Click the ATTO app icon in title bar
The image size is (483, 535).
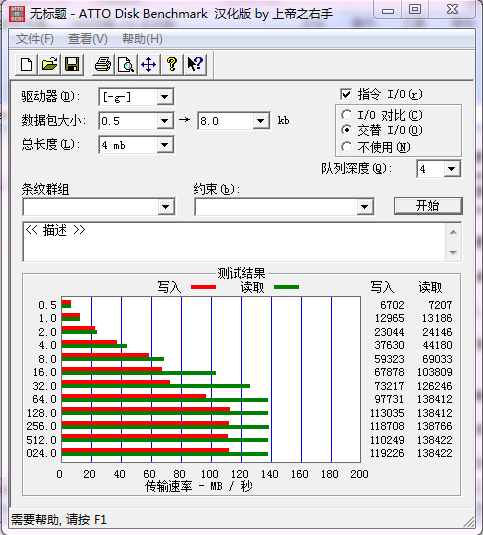(17, 14)
